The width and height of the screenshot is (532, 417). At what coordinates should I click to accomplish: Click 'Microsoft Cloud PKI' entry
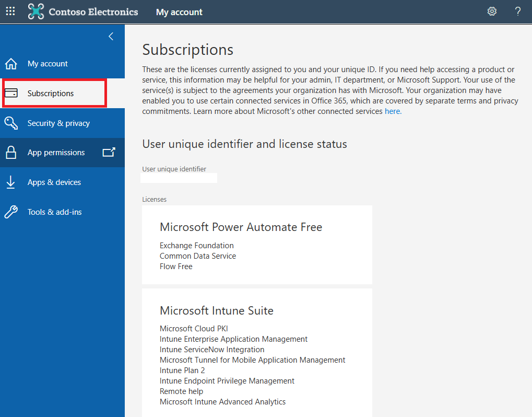point(194,329)
